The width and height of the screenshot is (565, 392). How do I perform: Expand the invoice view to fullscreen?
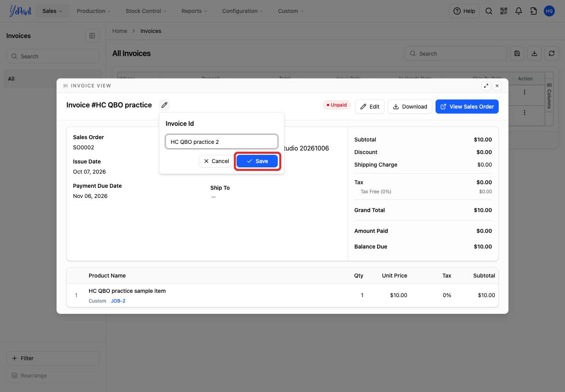(x=486, y=86)
